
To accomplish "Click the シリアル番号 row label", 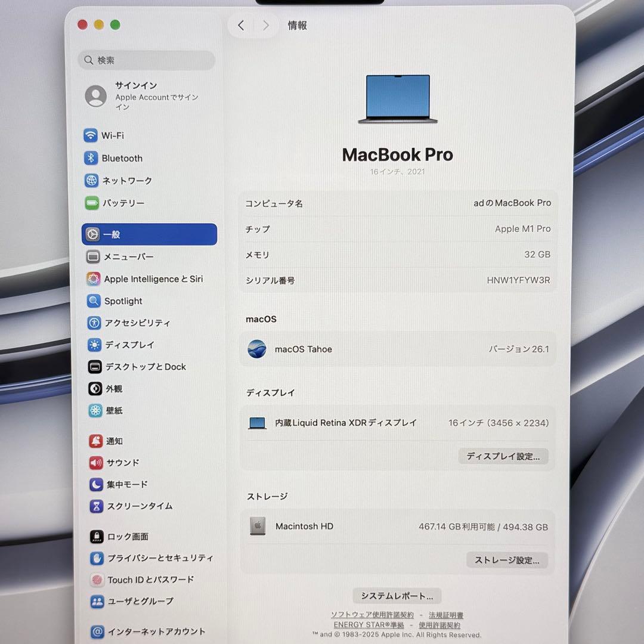I will pyautogui.click(x=270, y=280).
